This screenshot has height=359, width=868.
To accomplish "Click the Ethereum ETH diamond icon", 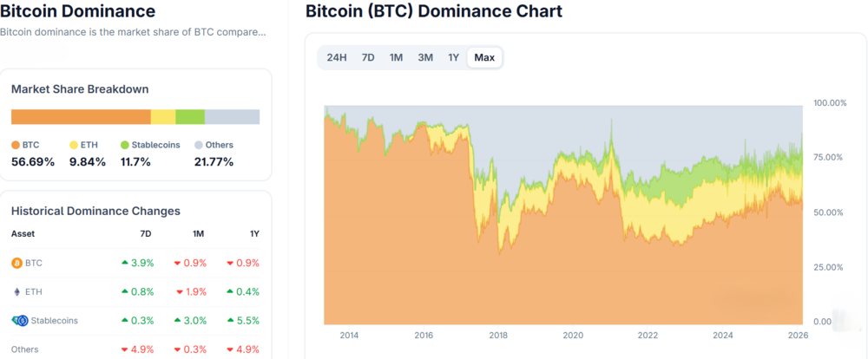I will tap(16, 291).
